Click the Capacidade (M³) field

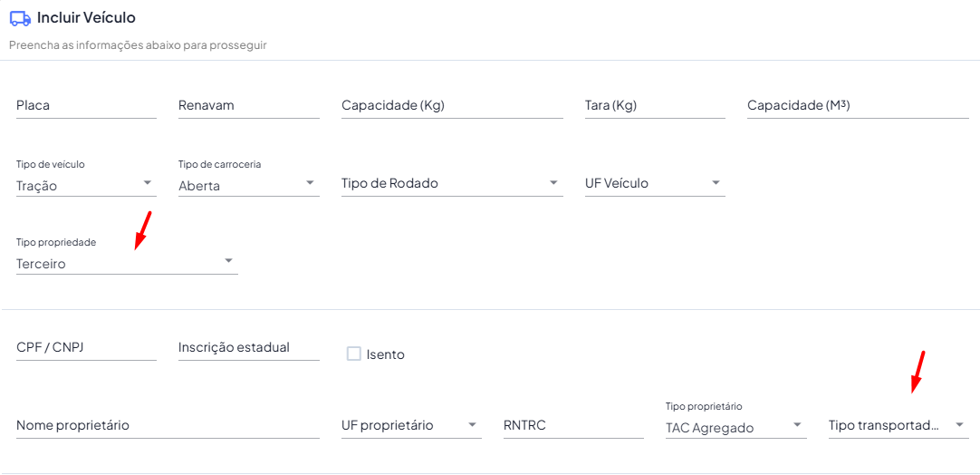click(x=857, y=106)
